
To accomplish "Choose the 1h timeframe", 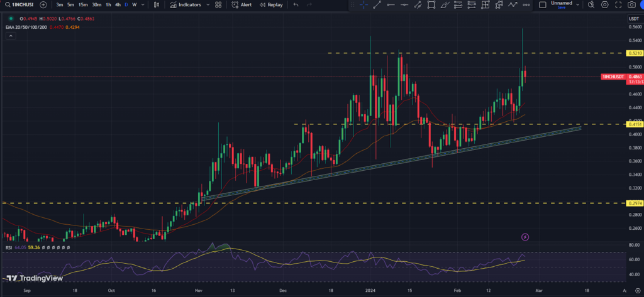I will point(108,5).
